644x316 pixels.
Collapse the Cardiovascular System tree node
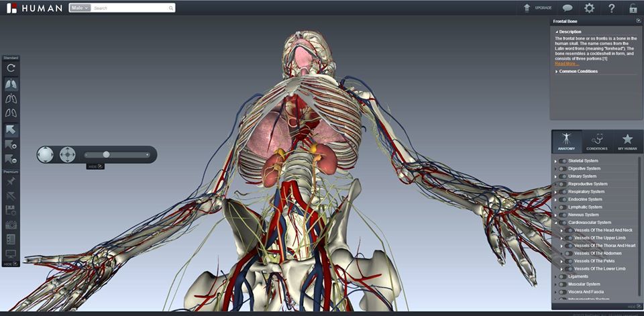(x=555, y=223)
